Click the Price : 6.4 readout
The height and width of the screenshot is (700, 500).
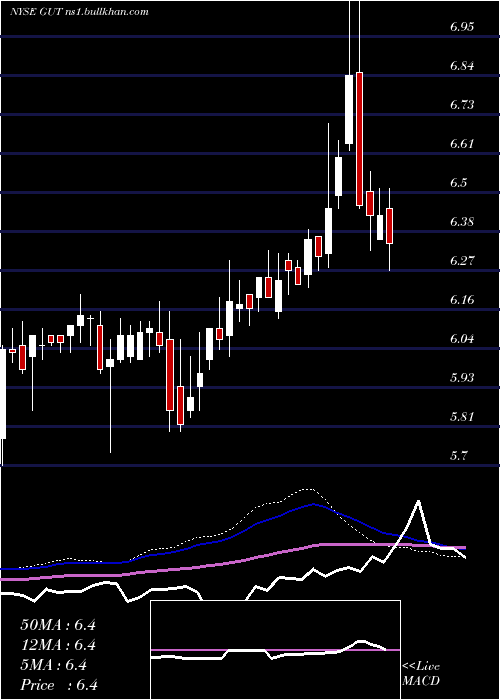pyautogui.click(x=58, y=685)
